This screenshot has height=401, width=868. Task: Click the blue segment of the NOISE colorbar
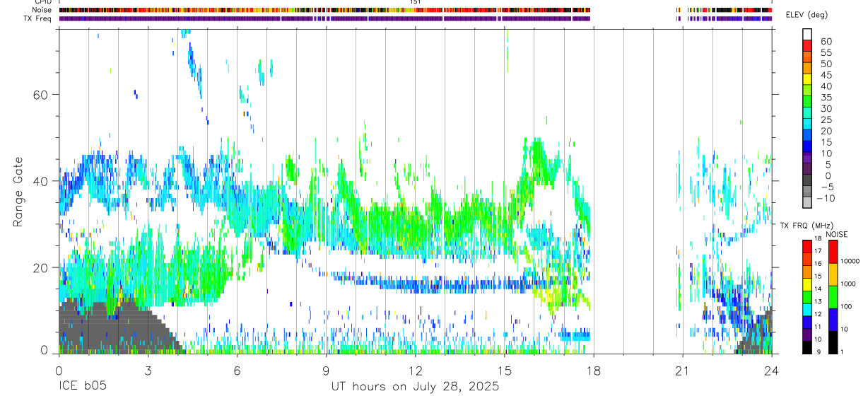click(x=833, y=320)
